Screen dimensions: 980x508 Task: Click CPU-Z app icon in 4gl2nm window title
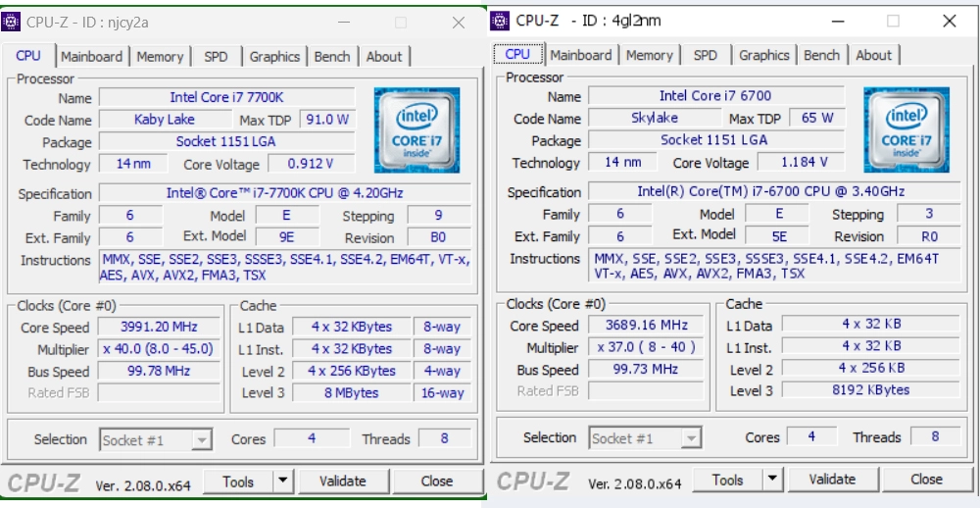pyautogui.click(x=500, y=21)
